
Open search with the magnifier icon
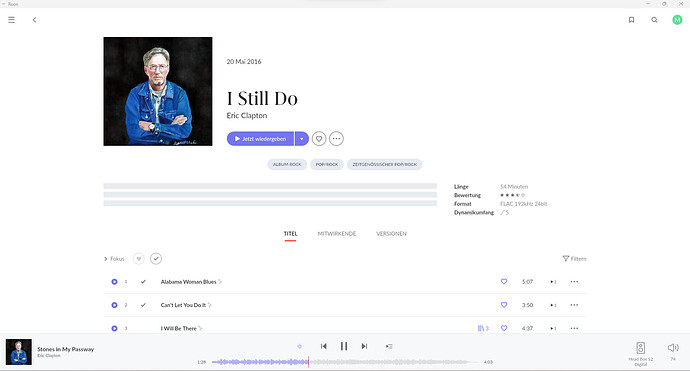pos(654,20)
